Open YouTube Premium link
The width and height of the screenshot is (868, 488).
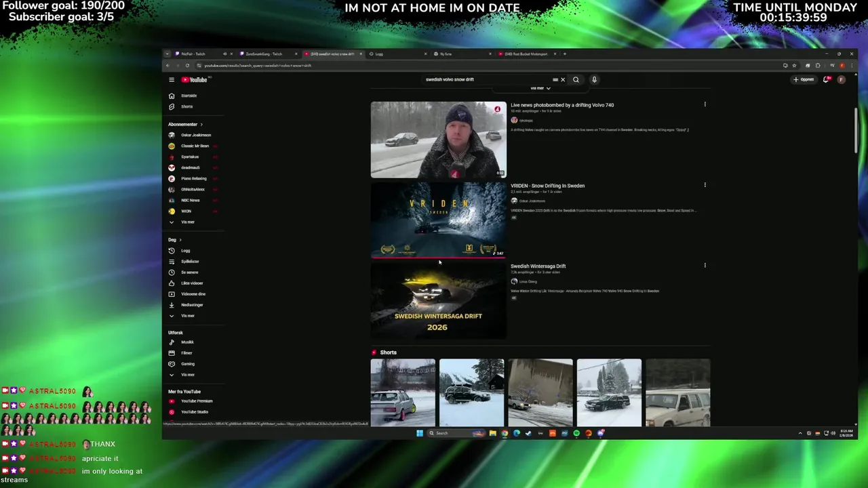(x=197, y=401)
